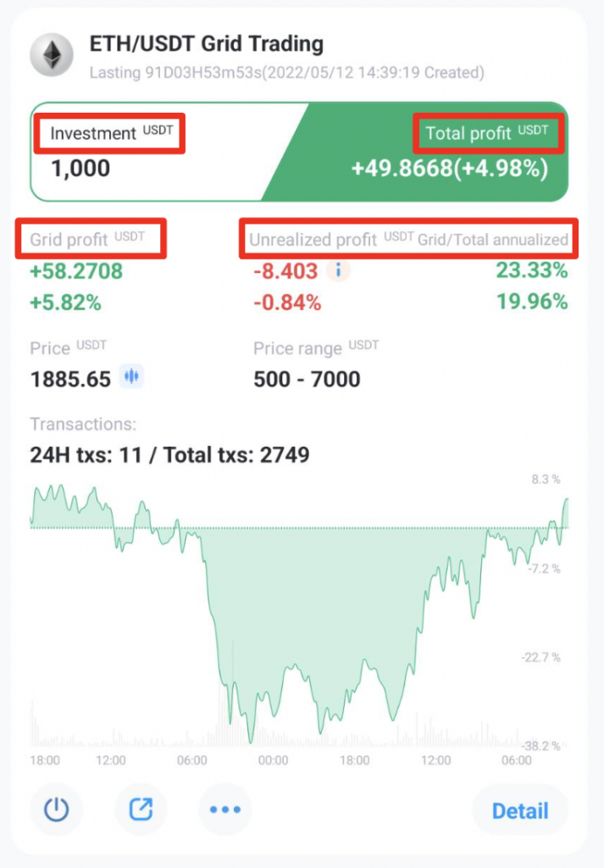Click the 23.33% grid annualized value
604x868 pixels.
(x=531, y=270)
